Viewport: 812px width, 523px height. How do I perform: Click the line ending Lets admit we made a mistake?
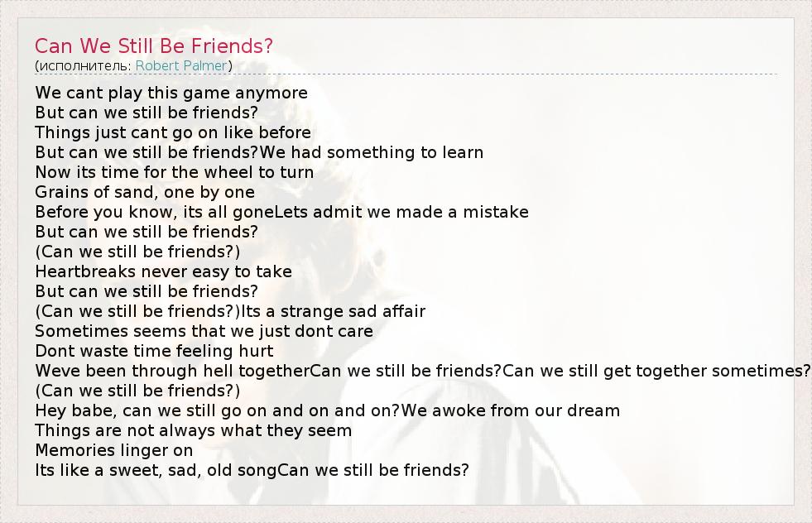[281, 212]
